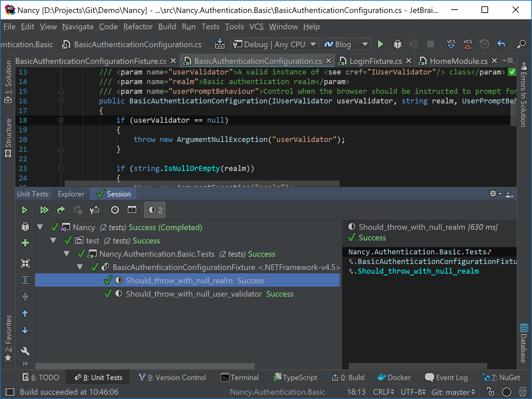Debug unit tests with side bug icon
The height and width of the screenshot is (399, 532).
pyautogui.click(x=25, y=226)
